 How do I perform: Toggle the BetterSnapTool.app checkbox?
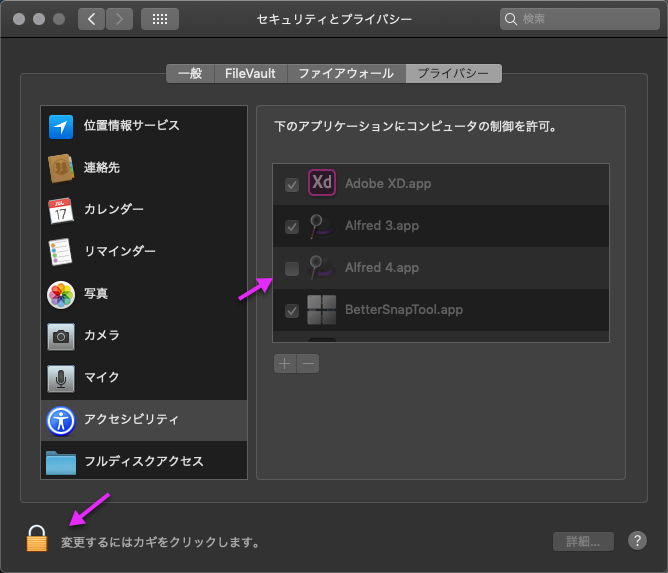(x=292, y=311)
